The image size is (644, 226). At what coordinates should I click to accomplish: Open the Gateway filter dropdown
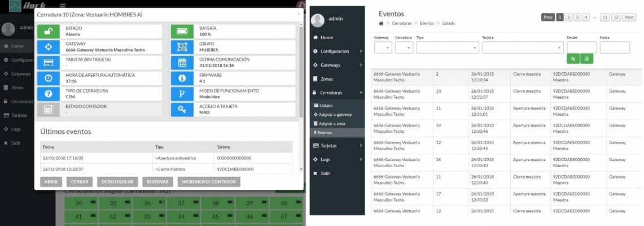pyautogui.click(x=382, y=47)
